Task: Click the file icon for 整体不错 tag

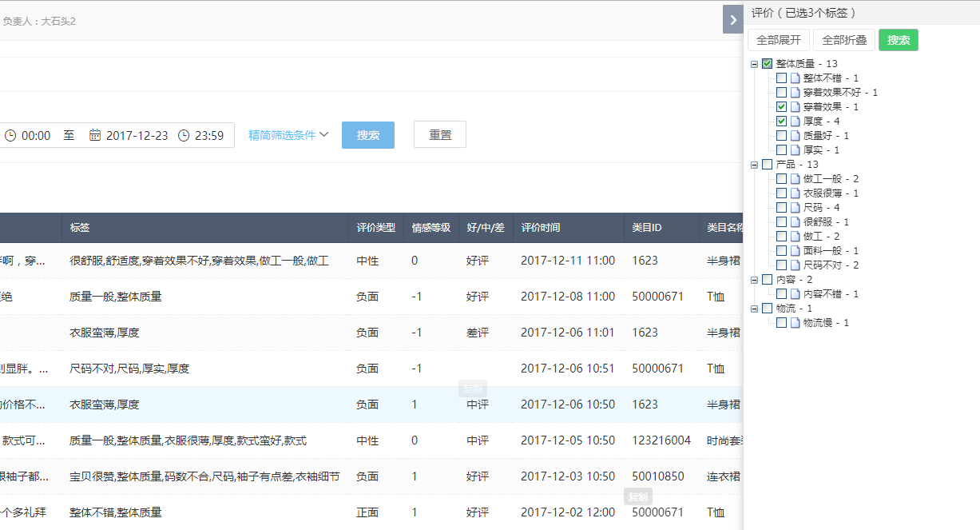Action: (x=795, y=78)
